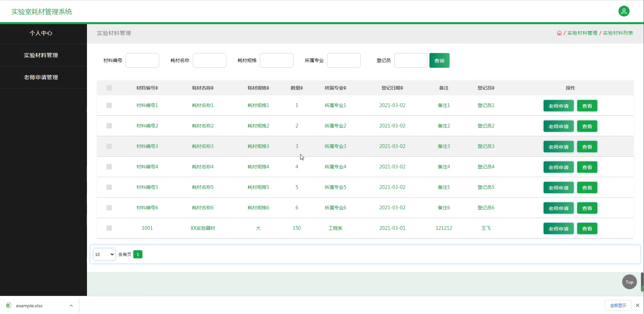
Task: Click 老师申请 for 材料编号4
Action: coord(558,167)
